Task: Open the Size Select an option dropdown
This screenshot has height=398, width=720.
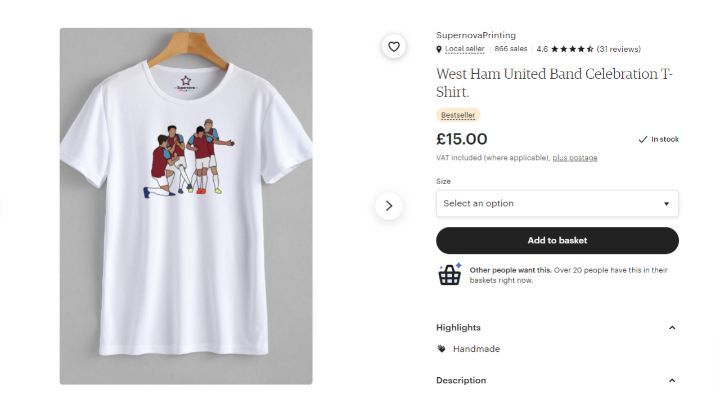Action: [x=557, y=203]
